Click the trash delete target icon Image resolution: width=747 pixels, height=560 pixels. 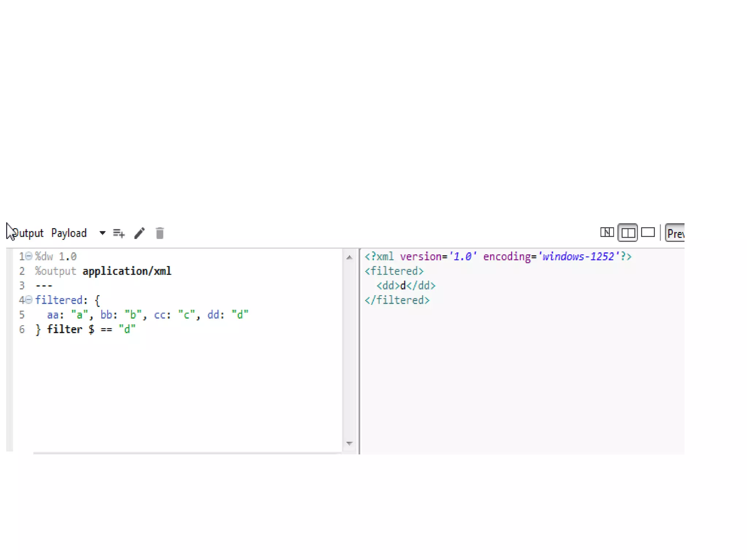[x=159, y=233]
